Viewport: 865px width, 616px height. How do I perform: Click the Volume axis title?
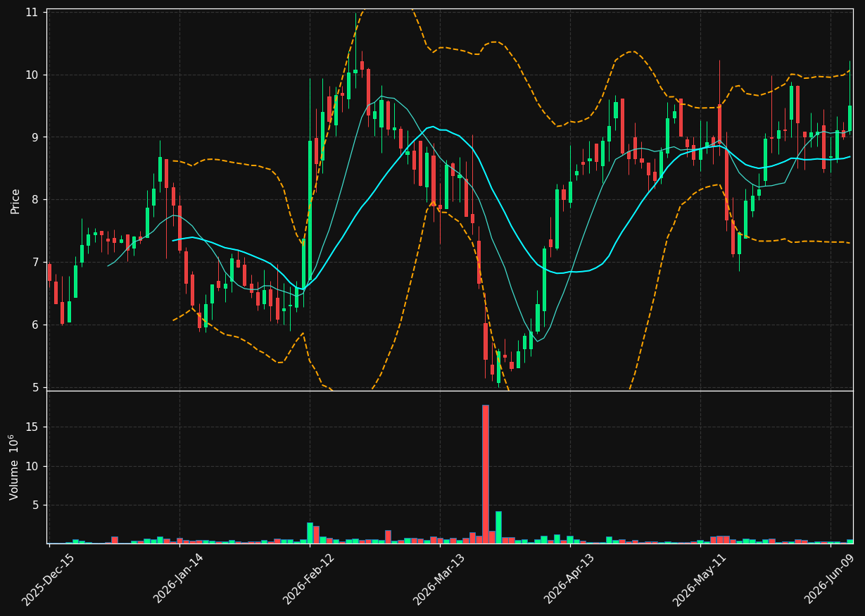(x=14, y=467)
